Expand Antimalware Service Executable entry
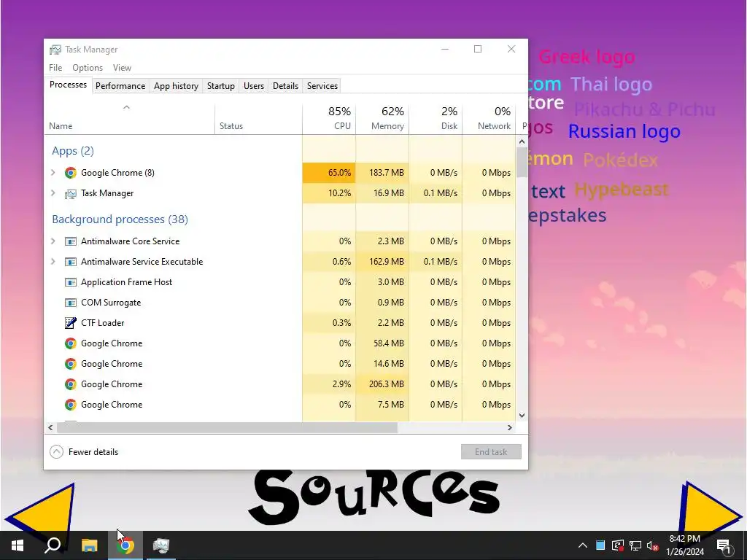This screenshot has width=747, height=560. pyautogui.click(x=53, y=262)
